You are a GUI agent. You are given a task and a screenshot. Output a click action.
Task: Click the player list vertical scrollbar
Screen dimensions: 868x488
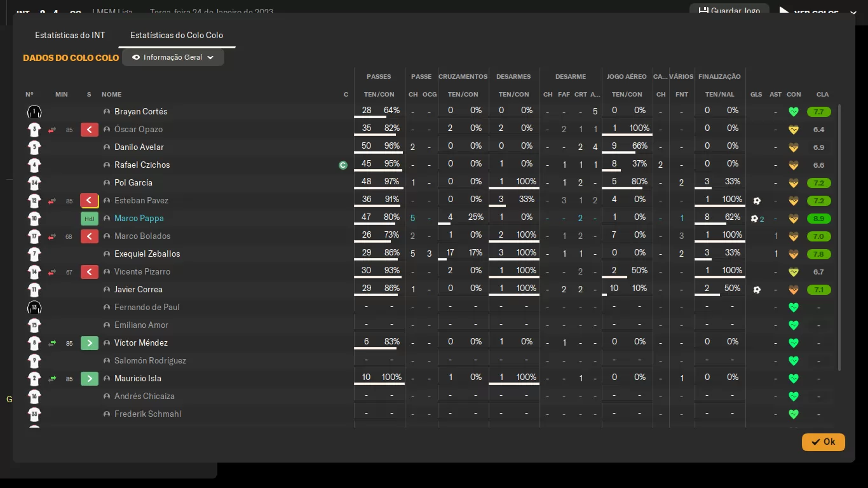click(839, 238)
